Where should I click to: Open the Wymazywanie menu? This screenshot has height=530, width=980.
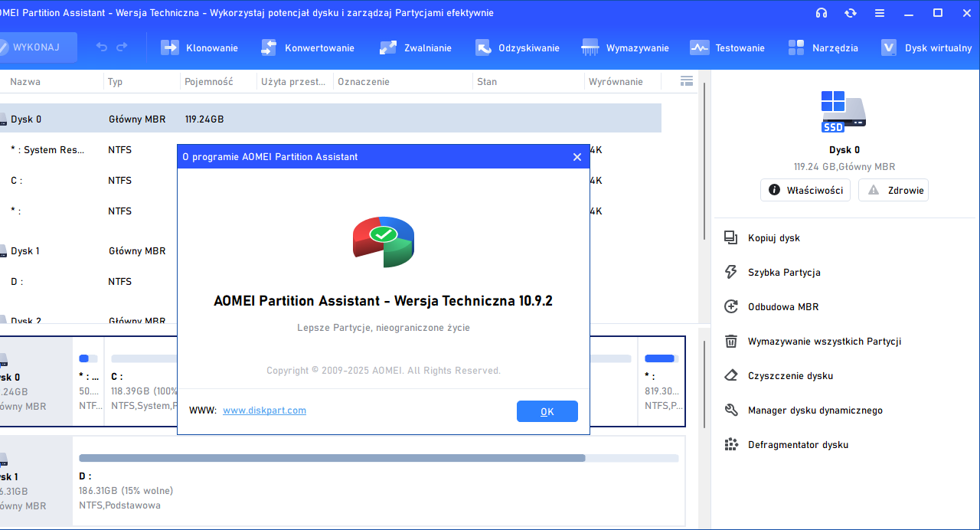coord(625,47)
